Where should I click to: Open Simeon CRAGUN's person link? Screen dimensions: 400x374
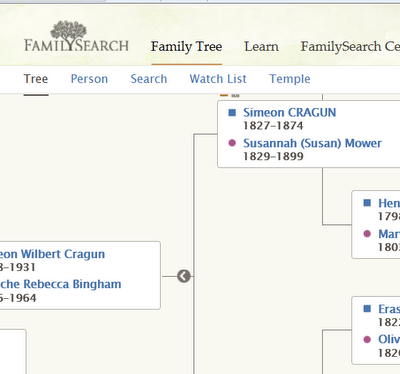tap(289, 113)
